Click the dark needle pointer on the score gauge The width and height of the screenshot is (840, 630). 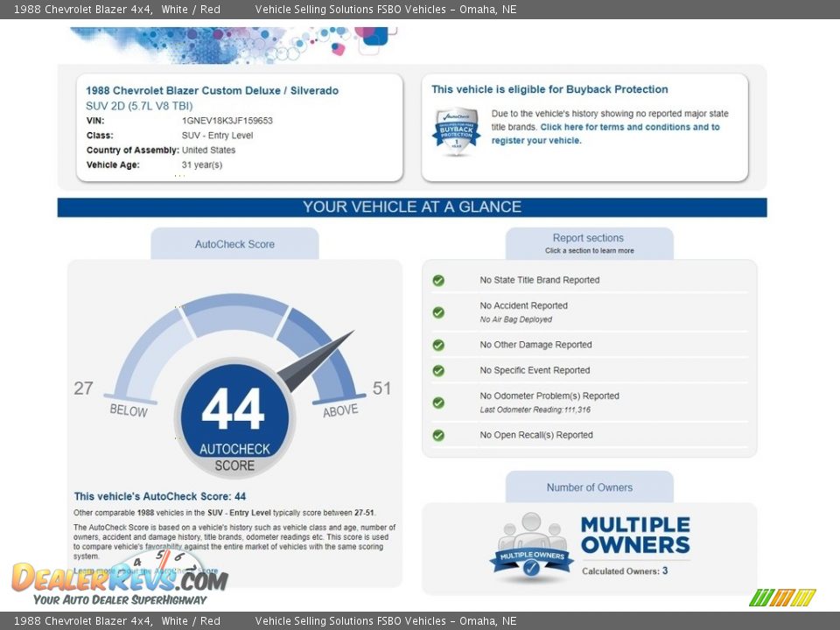coord(316,361)
